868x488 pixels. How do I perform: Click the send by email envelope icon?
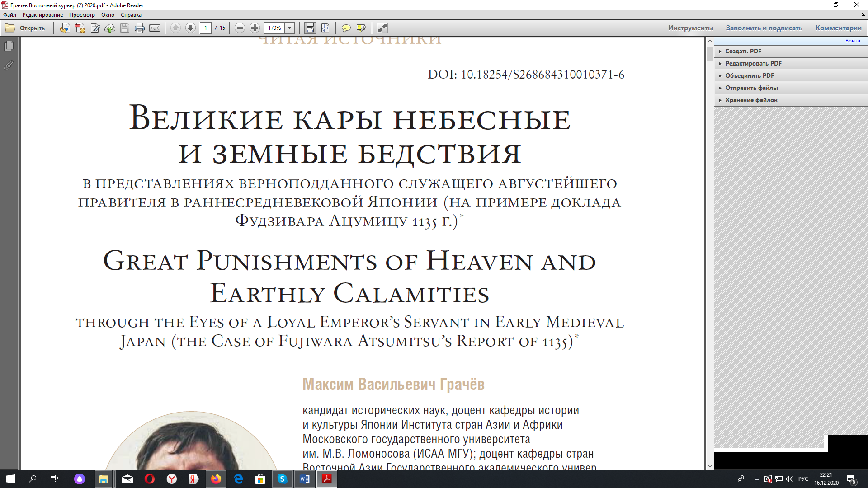155,28
